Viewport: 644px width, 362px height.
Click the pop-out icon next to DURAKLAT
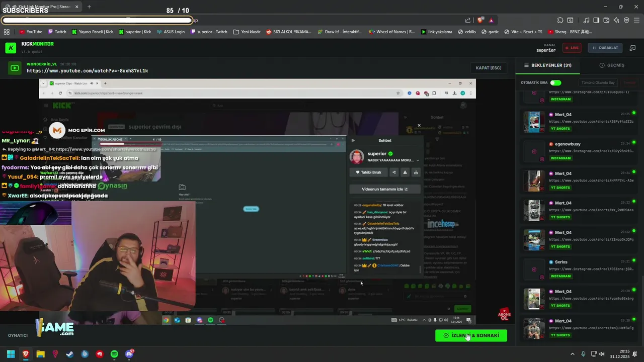pyautogui.click(x=632, y=48)
